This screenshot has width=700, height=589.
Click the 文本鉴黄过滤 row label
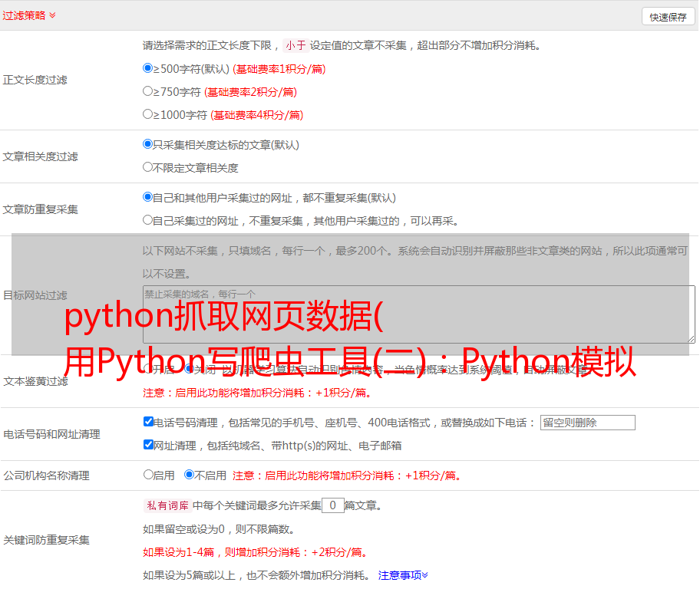coord(36,381)
